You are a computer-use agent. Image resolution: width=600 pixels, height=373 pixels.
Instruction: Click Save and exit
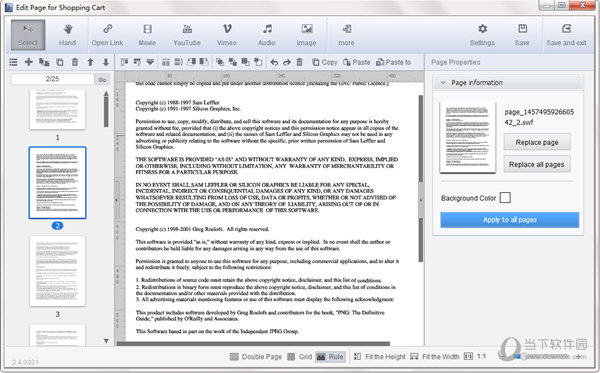point(566,35)
